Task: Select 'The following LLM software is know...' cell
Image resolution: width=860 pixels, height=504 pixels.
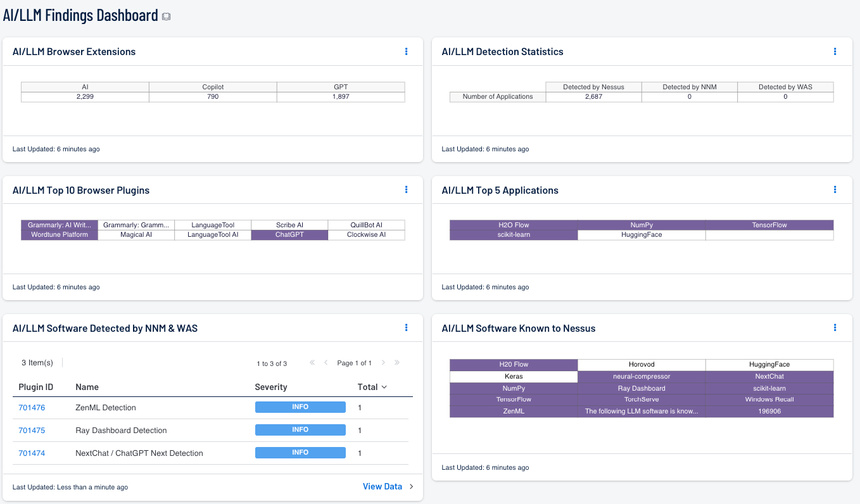Action: pos(642,412)
